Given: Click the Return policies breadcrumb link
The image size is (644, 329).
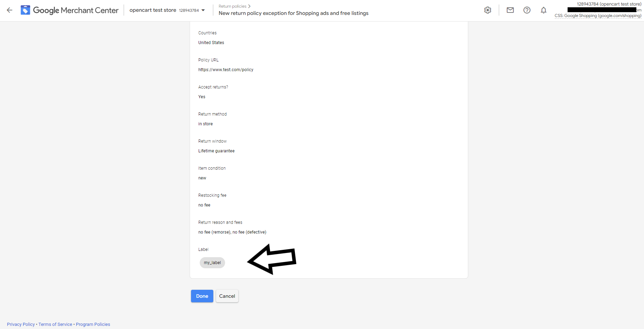Looking at the screenshot, I should (232, 6).
